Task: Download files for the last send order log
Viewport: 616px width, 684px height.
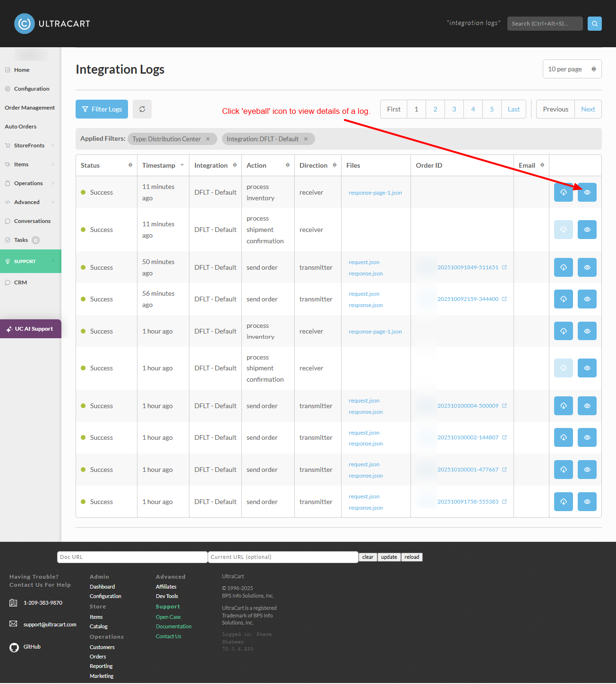Action: (x=564, y=502)
